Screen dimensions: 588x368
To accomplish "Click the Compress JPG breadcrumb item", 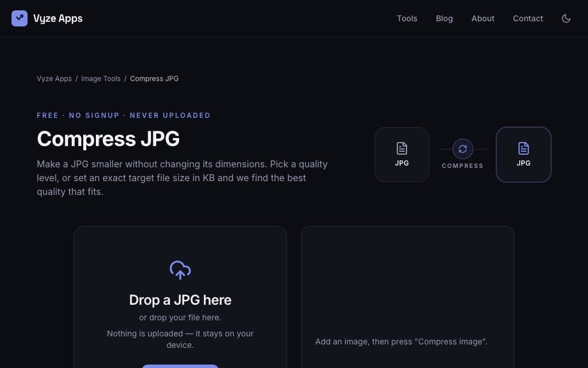I will 154,78.
